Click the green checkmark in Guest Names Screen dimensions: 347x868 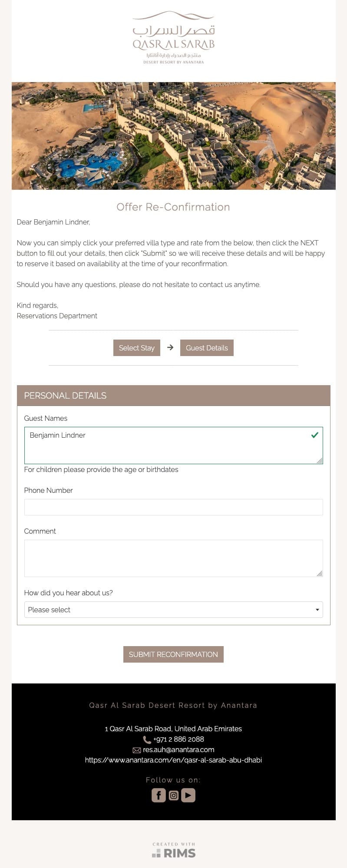coord(315,435)
